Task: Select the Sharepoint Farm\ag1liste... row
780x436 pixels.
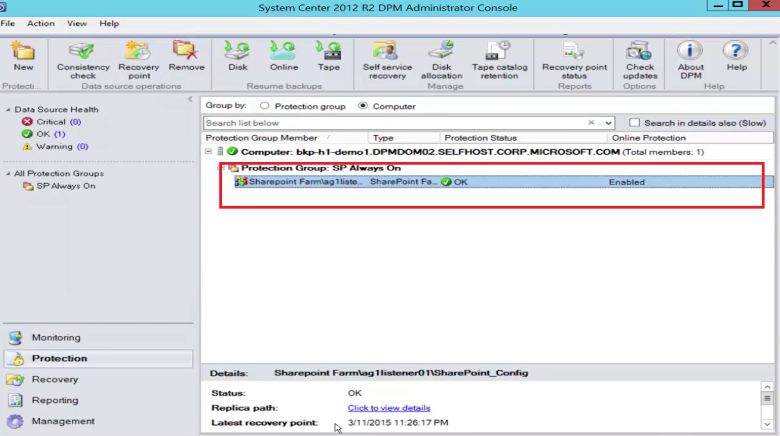Action: (503, 182)
